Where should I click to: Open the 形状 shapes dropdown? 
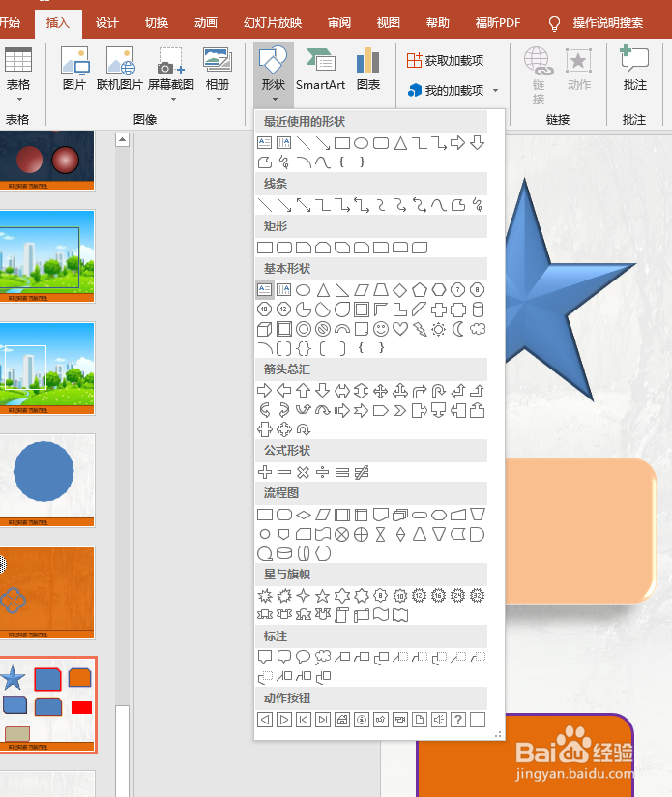coord(274,74)
